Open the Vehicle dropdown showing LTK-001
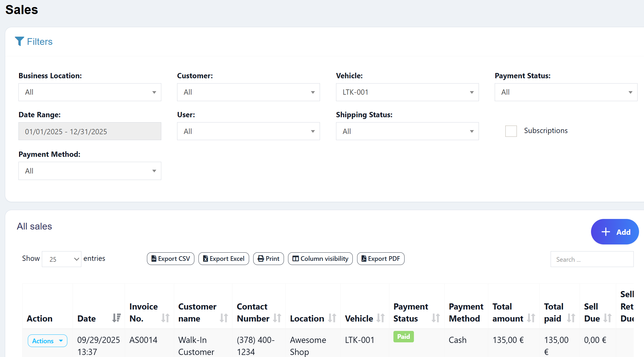 click(x=407, y=92)
